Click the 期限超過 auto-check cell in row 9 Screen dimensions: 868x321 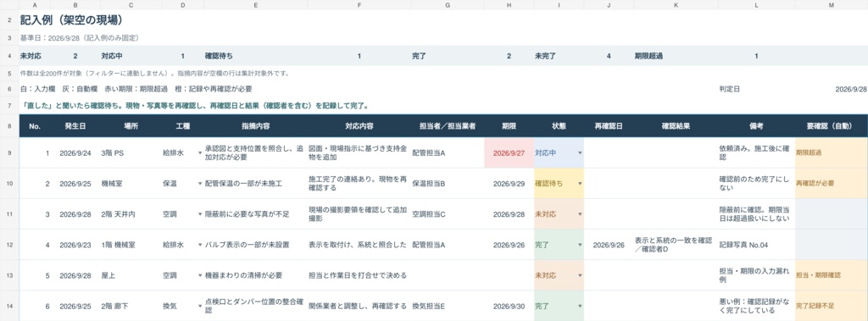tap(831, 152)
